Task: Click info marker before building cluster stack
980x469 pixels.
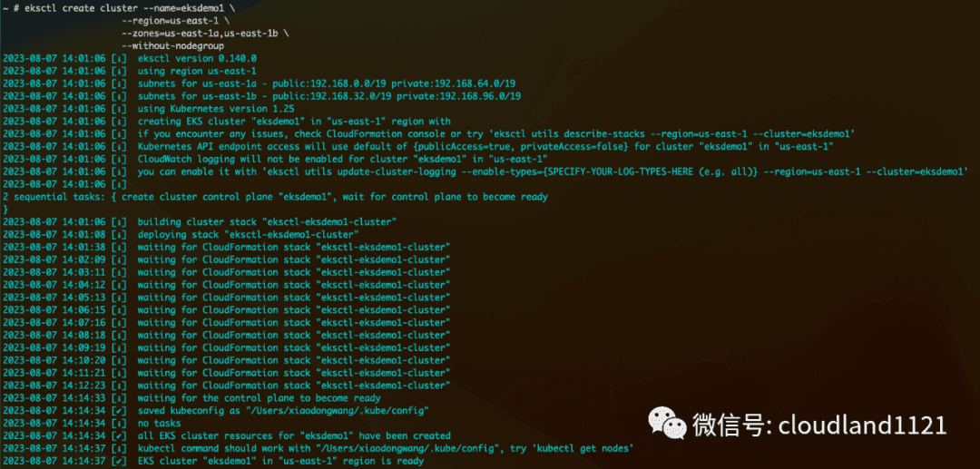Action: coord(118,221)
